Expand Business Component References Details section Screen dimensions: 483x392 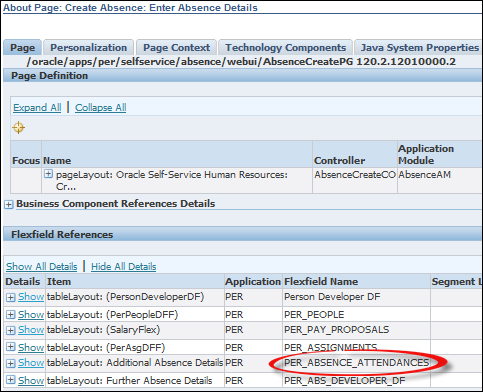(x=9, y=204)
